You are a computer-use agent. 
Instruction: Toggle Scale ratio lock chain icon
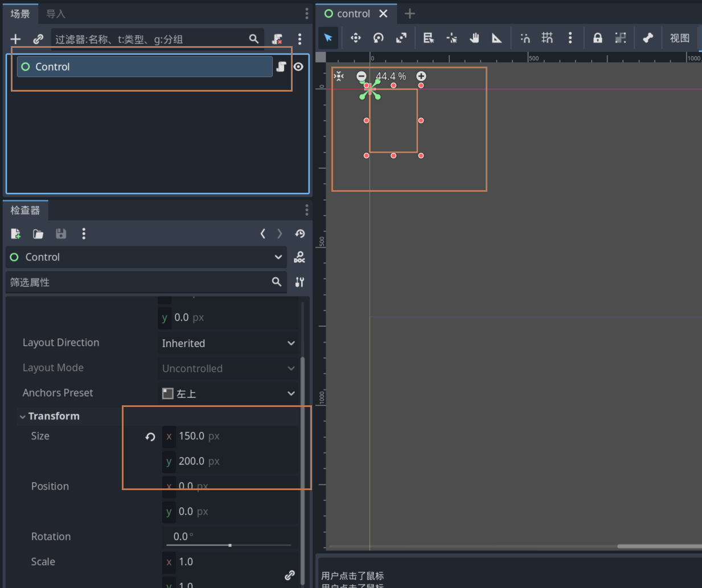(290, 575)
